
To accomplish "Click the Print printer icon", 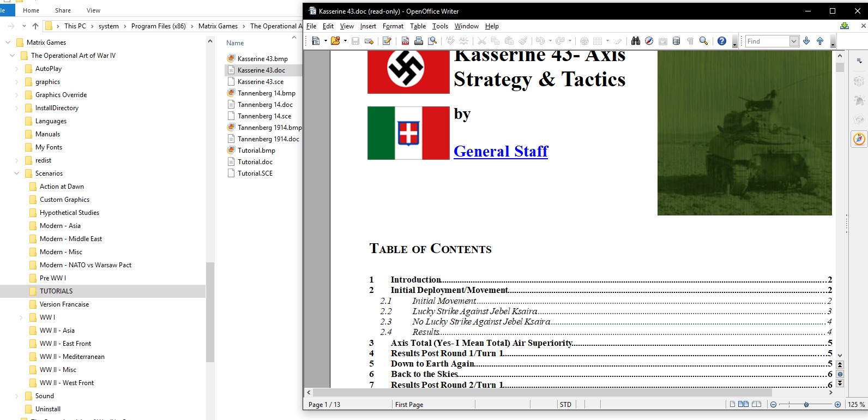I will point(419,41).
